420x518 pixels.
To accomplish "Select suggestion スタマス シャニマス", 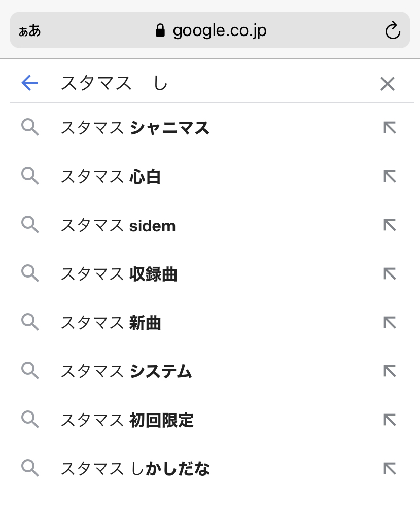I will pyautogui.click(x=135, y=128).
